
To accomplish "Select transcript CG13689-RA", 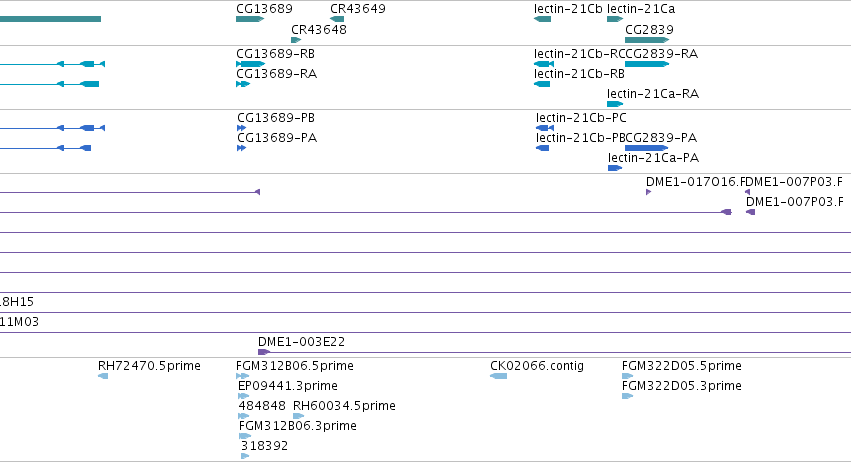I will coord(276,74).
